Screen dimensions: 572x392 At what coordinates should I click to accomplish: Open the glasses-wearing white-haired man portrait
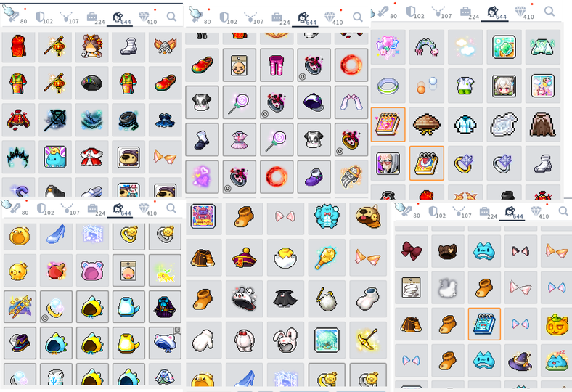point(388,163)
